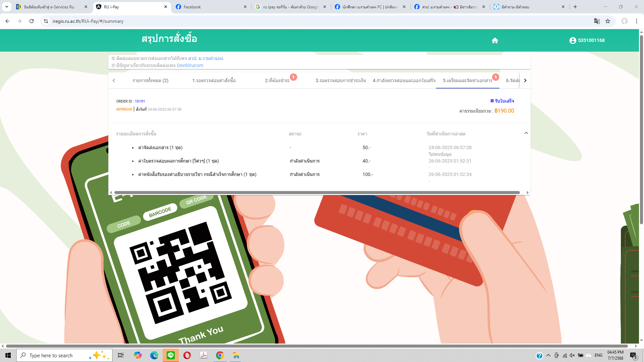Open Chrome from taskbar
Image resolution: width=644 pixels, height=362 pixels.
click(x=220, y=355)
